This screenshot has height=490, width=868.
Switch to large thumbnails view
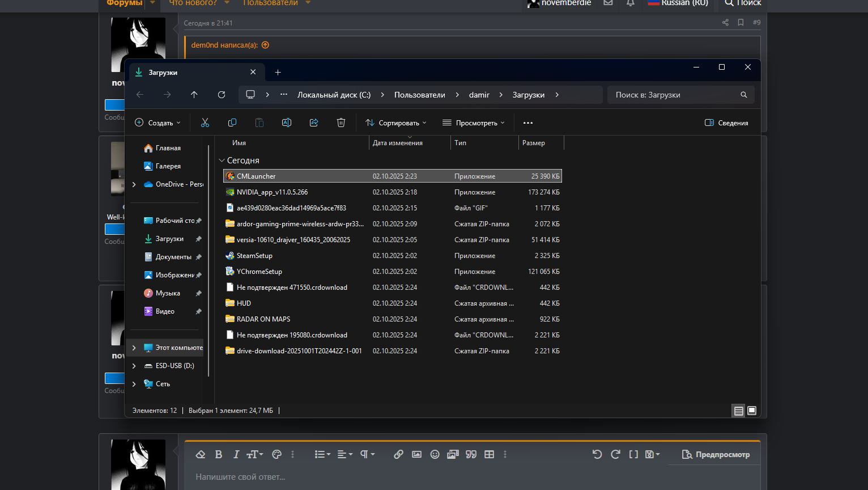click(752, 411)
